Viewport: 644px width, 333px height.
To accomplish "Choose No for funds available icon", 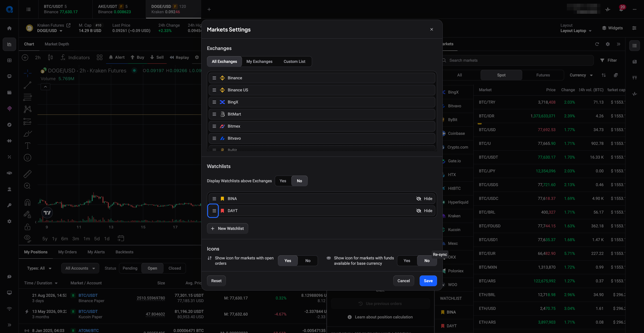I will (427, 261).
